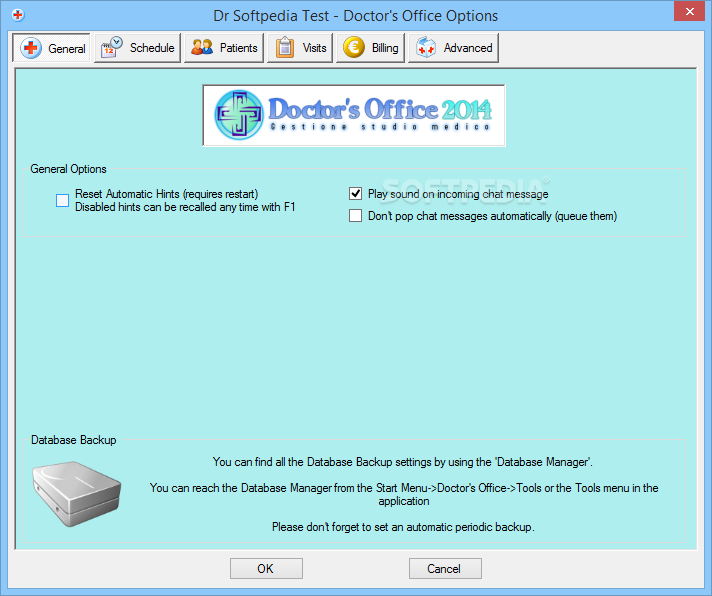Open the Advanced tab
The width and height of the screenshot is (712, 596).
coord(453,48)
